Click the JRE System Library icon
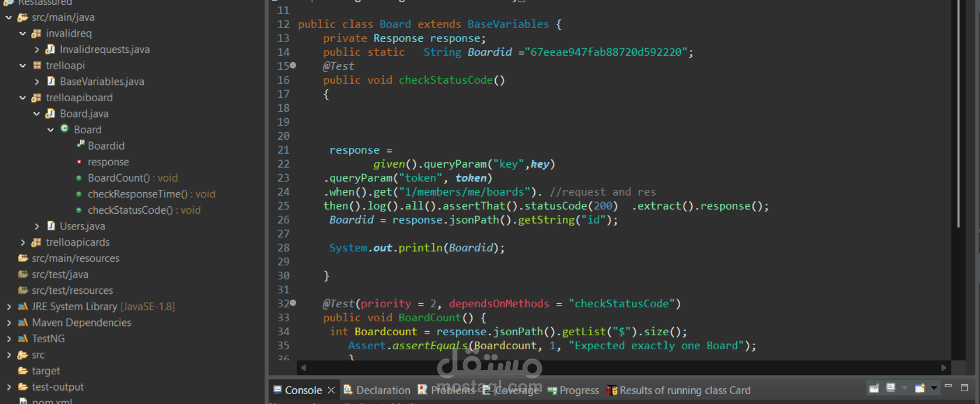Screen dimensions: 980x404 tap(23, 306)
